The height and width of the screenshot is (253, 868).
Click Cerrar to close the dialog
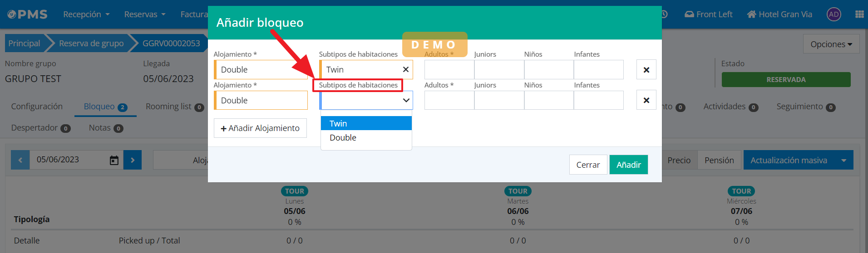click(588, 165)
